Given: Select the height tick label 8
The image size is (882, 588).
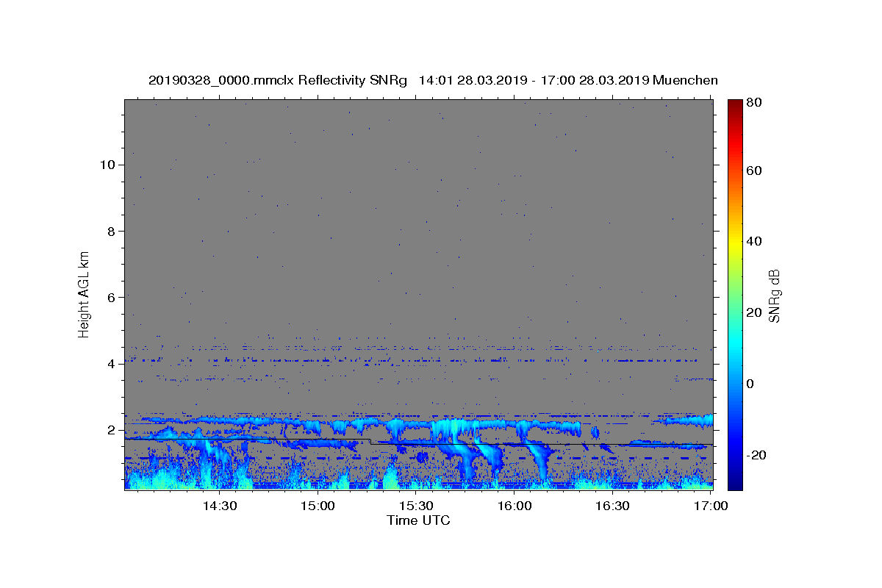Looking at the screenshot, I should tap(111, 231).
